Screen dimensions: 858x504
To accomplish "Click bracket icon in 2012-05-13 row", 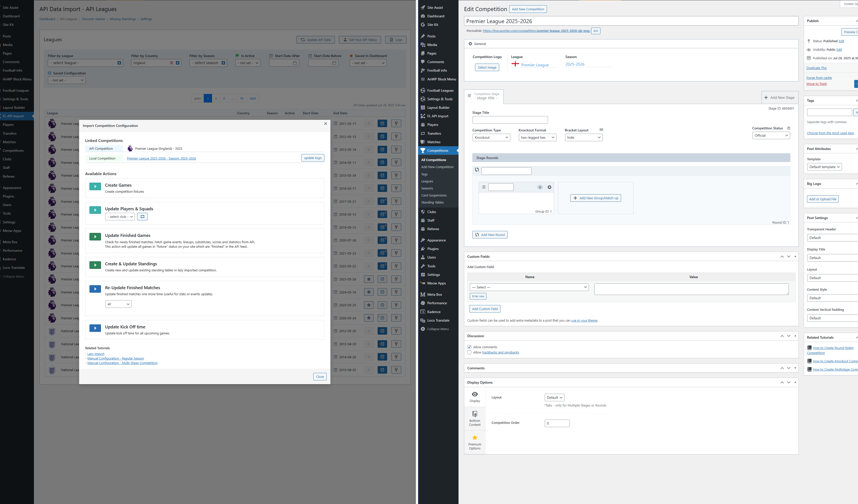I will click(396, 137).
